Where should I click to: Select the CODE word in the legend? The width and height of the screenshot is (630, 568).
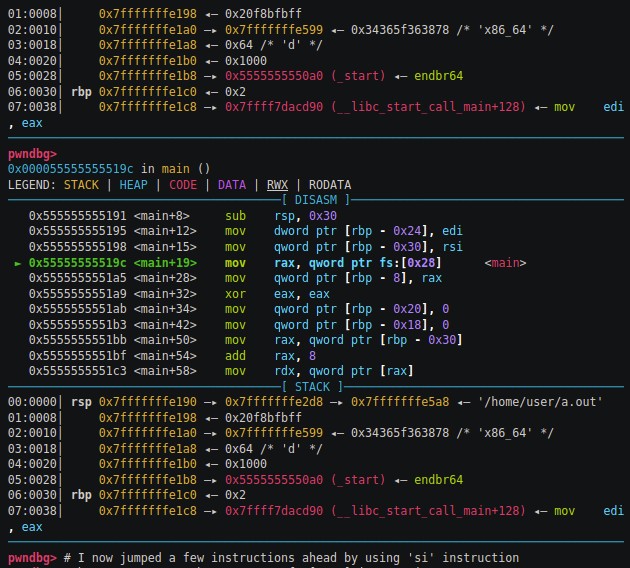click(183, 185)
